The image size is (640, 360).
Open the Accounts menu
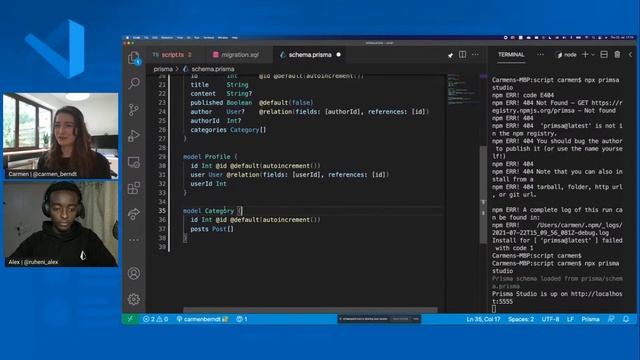(x=134, y=273)
